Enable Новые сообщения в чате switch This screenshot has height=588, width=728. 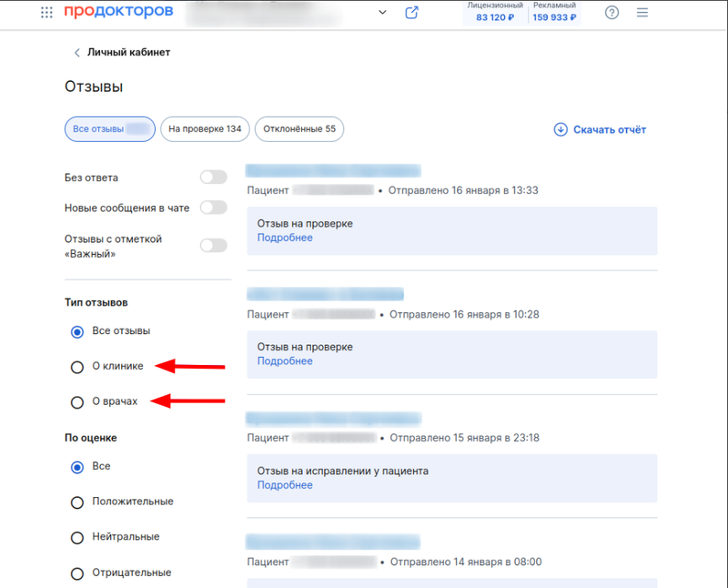(213, 208)
